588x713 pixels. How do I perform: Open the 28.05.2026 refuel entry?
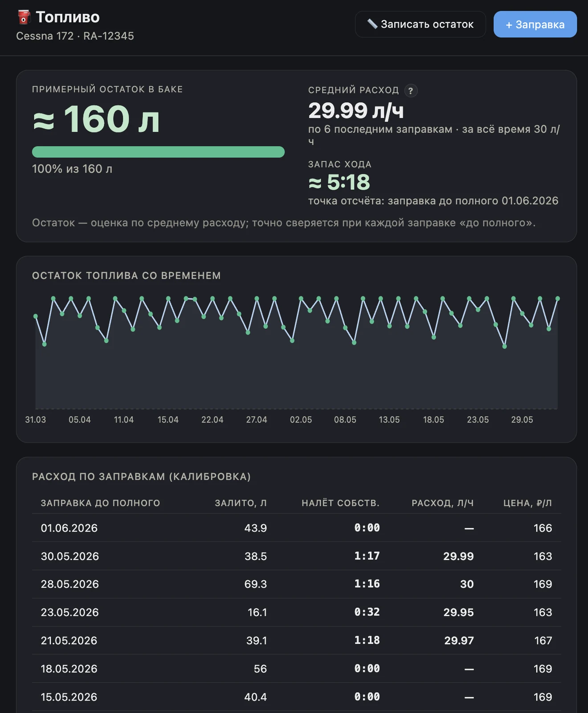[296, 584]
